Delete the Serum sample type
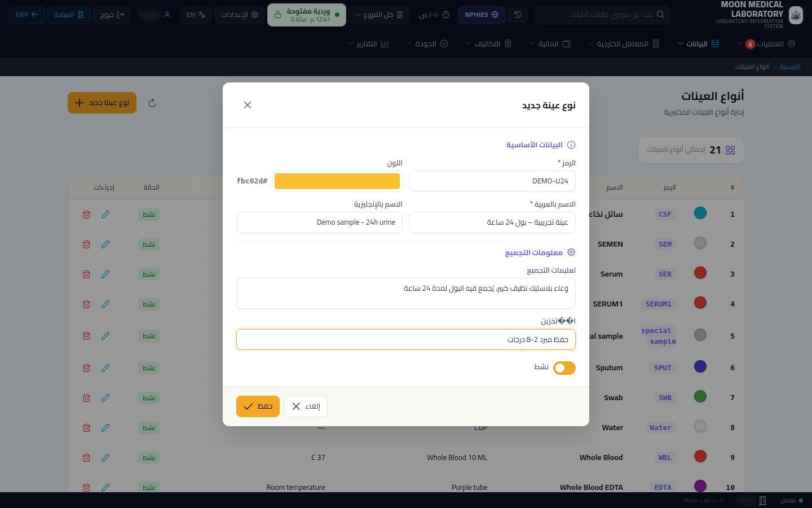Image resolution: width=812 pixels, height=508 pixels. pyautogui.click(x=86, y=274)
